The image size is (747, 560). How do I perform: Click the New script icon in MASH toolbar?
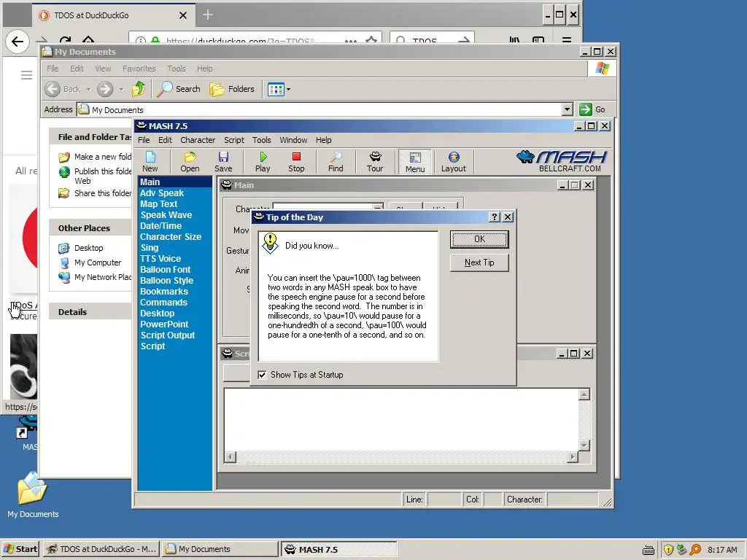[x=150, y=161]
